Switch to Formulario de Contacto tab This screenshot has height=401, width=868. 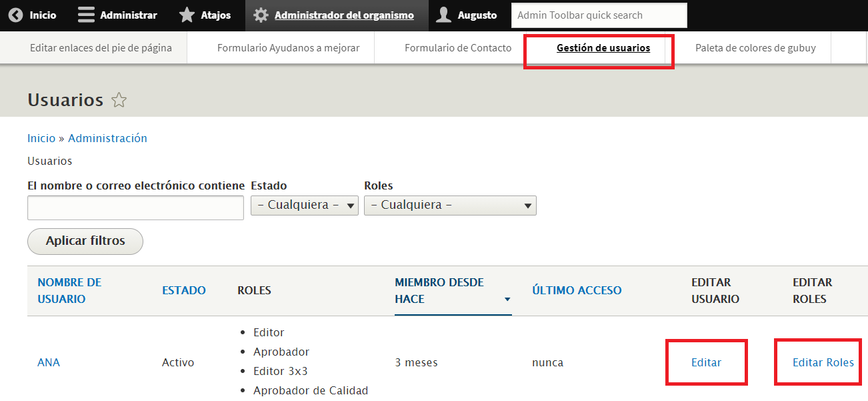pyautogui.click(x=458, y=48)
